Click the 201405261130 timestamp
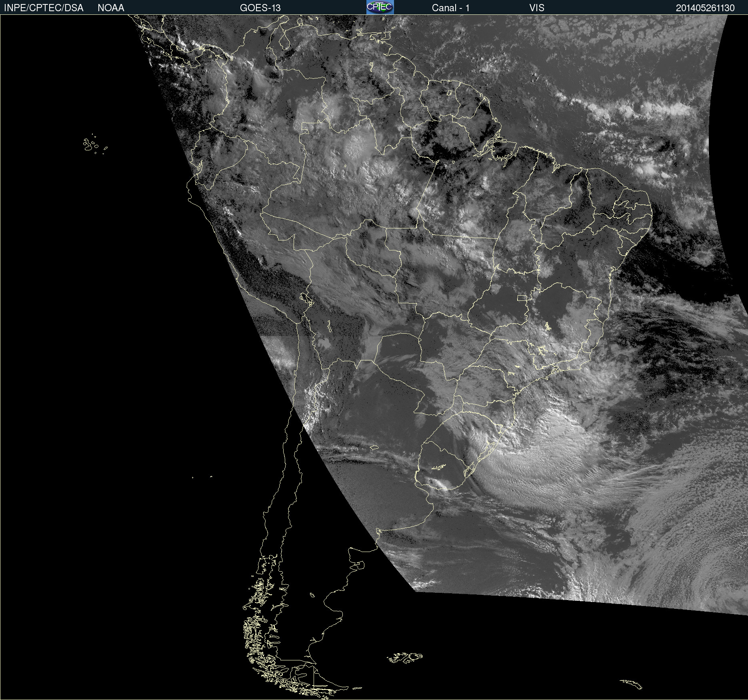The width and height of the screenshot is (748, 700). point(705,8)
